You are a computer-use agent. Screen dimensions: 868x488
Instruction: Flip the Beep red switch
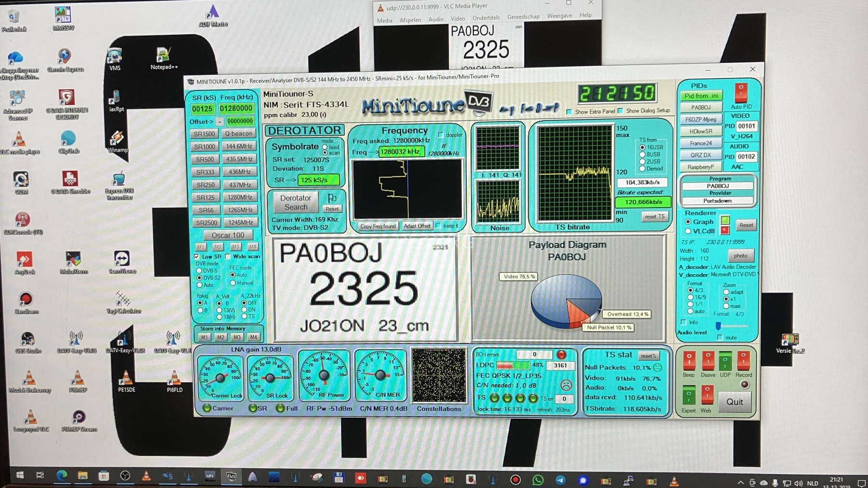689,360
